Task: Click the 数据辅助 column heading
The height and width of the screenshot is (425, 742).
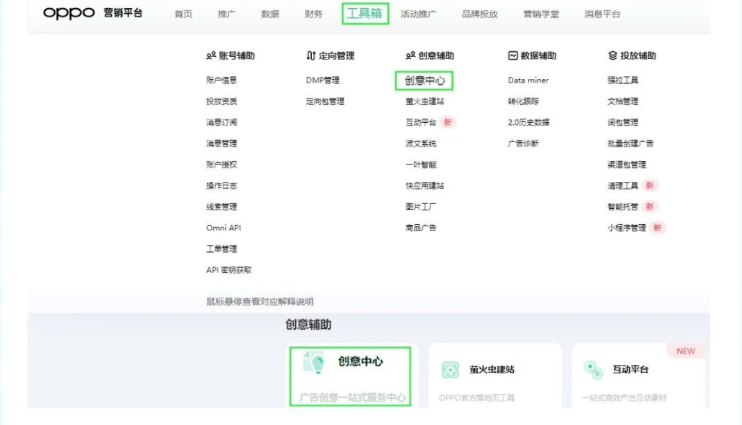Action: 538,56
